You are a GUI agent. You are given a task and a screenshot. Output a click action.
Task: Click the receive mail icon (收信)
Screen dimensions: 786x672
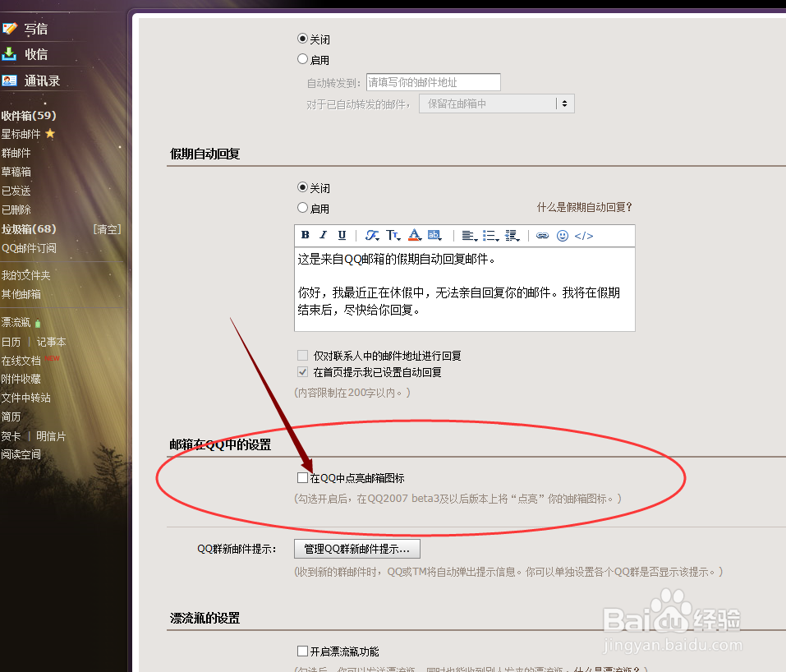pos(9,53)
